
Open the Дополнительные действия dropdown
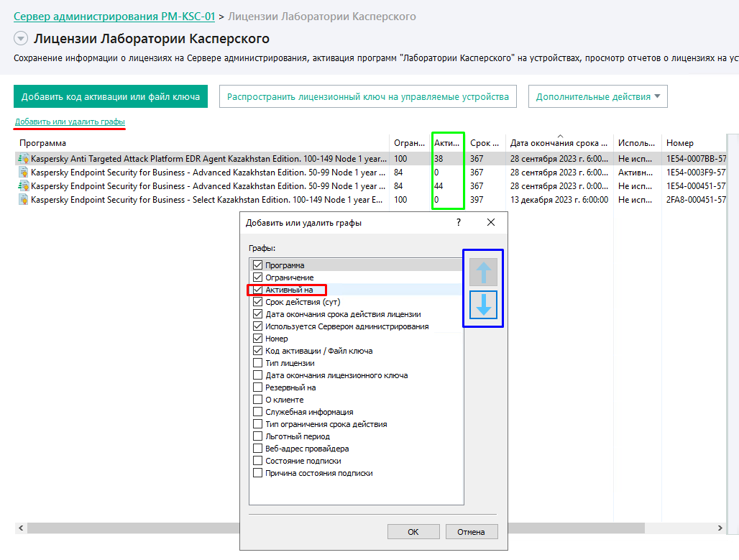point(597,96)
